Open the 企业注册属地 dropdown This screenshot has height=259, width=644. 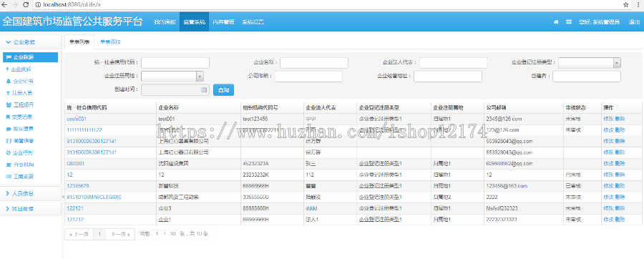172,77
